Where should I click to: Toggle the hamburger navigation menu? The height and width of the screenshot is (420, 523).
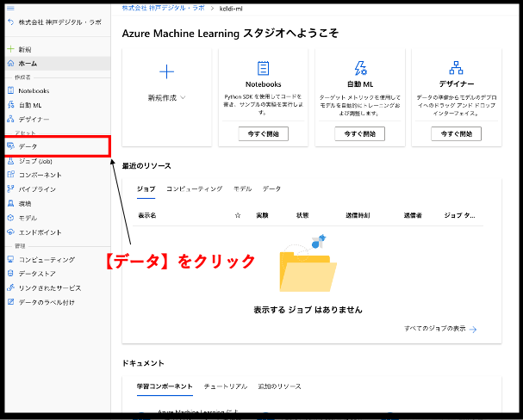pyautogui.click(x=10, y=8)
